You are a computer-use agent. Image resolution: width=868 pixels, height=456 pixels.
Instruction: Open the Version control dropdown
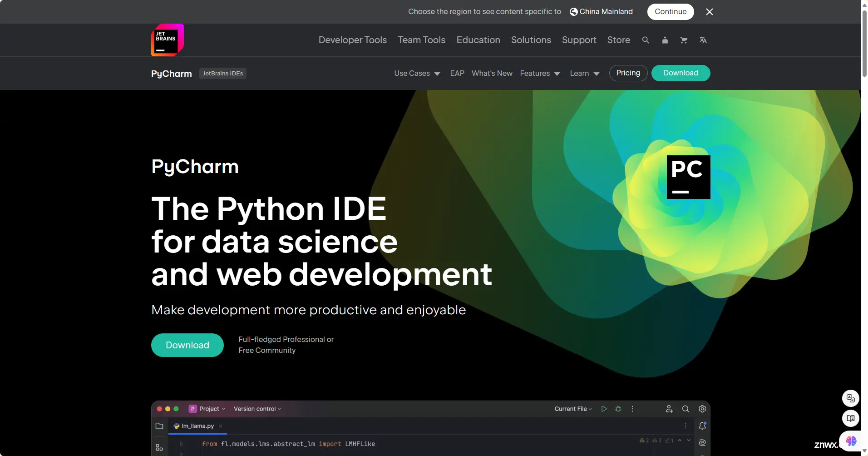click(257, 409)
